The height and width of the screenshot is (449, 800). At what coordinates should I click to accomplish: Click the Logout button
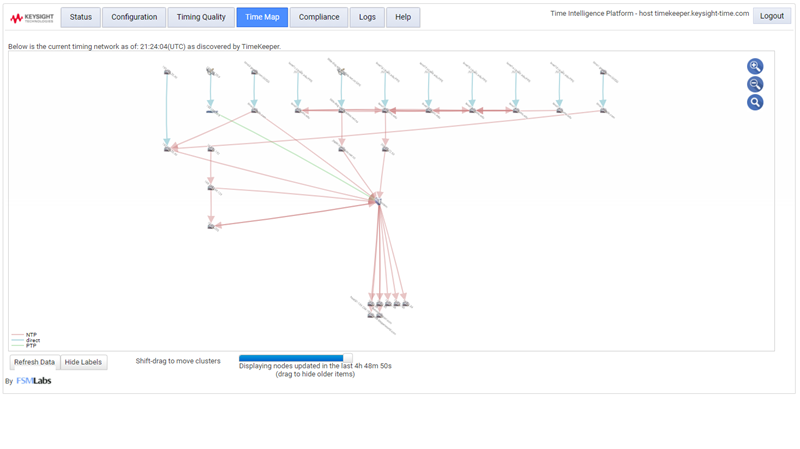[771, 16]
